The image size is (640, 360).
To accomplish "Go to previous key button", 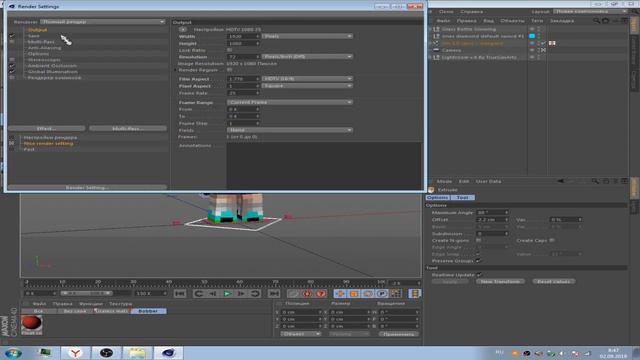I will pos(198,293).
